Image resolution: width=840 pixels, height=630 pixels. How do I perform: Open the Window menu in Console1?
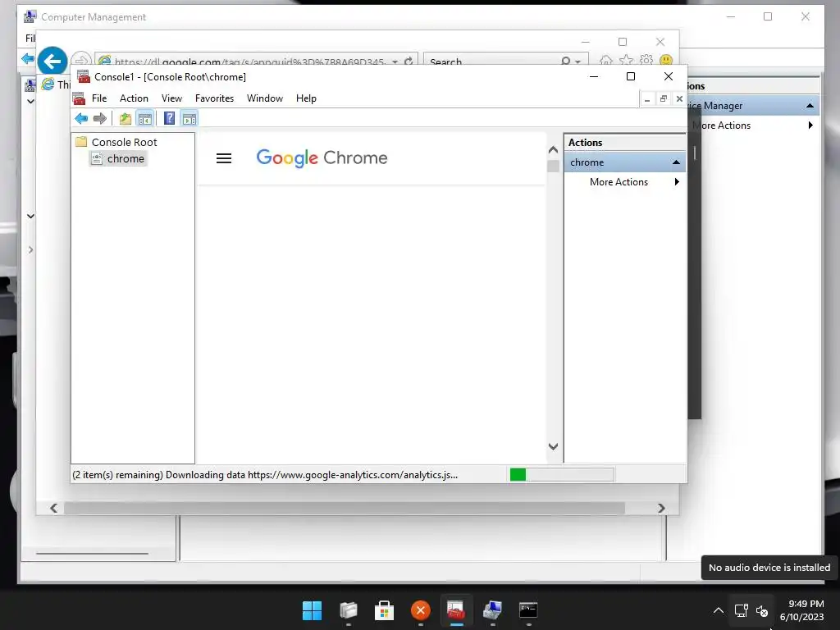click(x=265, y=98)
